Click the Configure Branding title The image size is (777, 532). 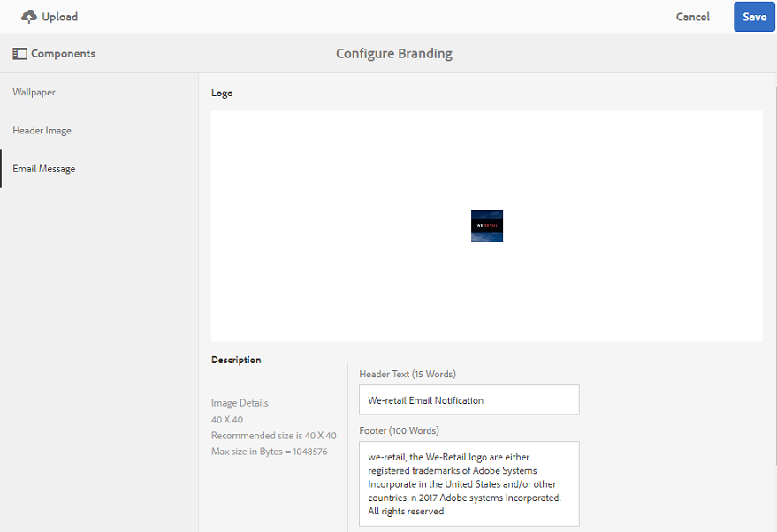[394, 54]
